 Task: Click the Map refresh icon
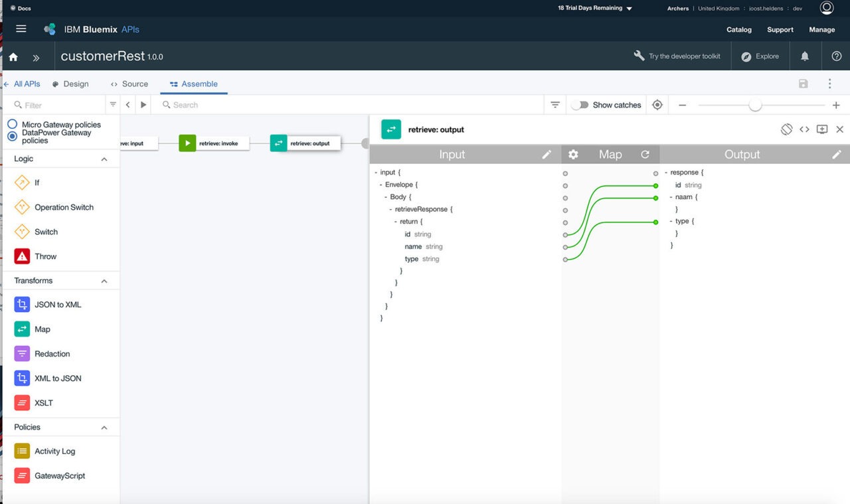tap(645, 154)
